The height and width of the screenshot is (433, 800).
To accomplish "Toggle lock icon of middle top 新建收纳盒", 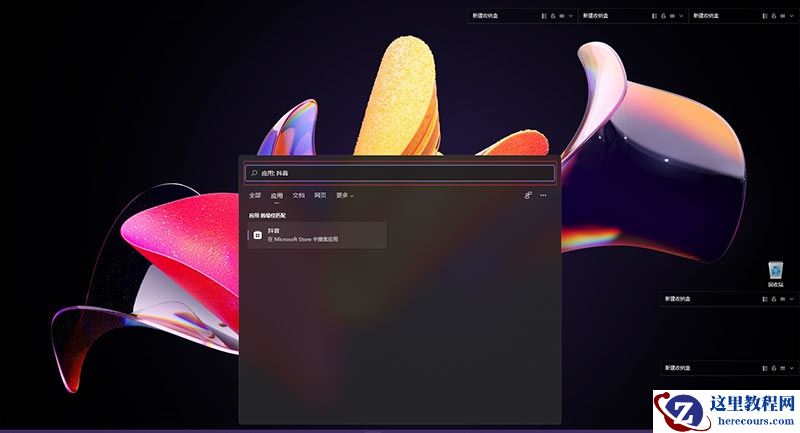I will tap(663, 16).
